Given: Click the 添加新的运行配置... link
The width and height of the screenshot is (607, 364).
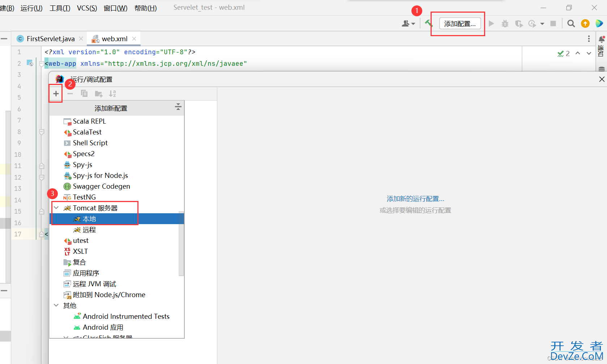Looking at the screenshot, I should tap(415, 199).
